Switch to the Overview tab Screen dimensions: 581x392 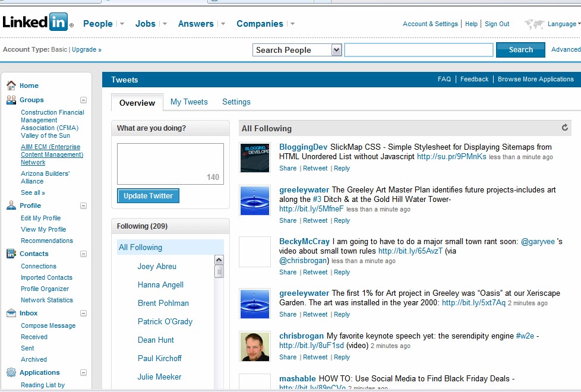click(x=137, y=103)
